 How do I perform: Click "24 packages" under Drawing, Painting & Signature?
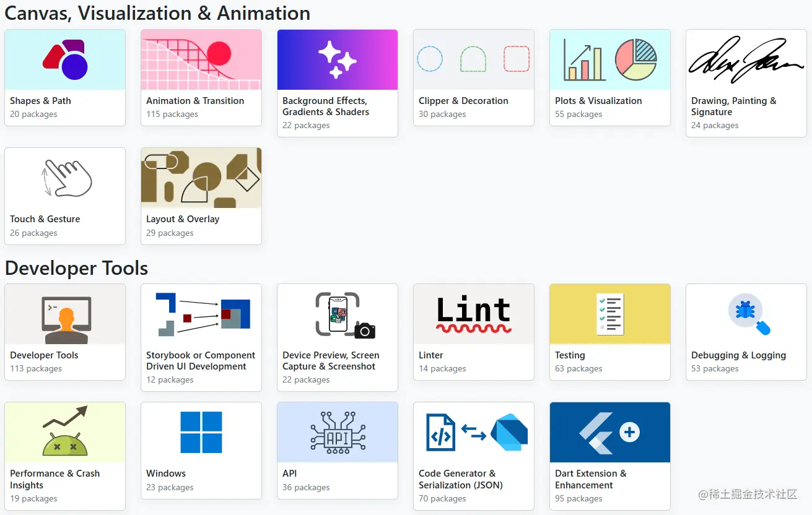tap(715, 126)
